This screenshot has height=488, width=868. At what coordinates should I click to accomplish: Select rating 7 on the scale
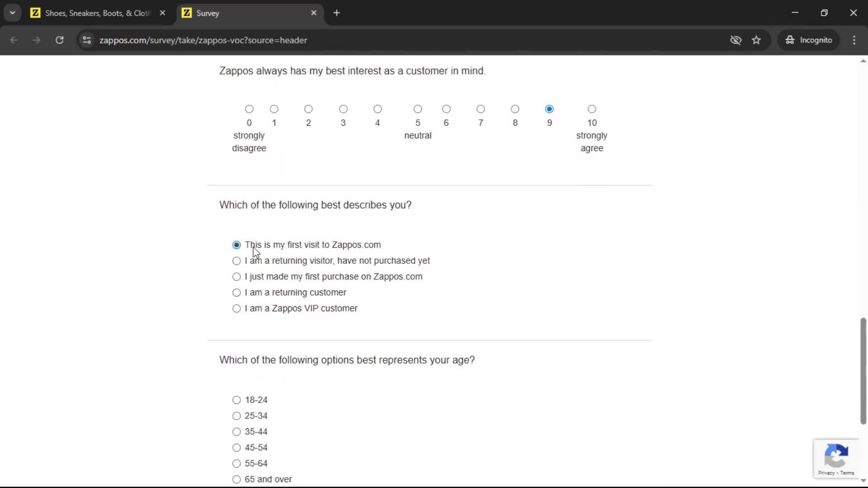tap(481, 109)
